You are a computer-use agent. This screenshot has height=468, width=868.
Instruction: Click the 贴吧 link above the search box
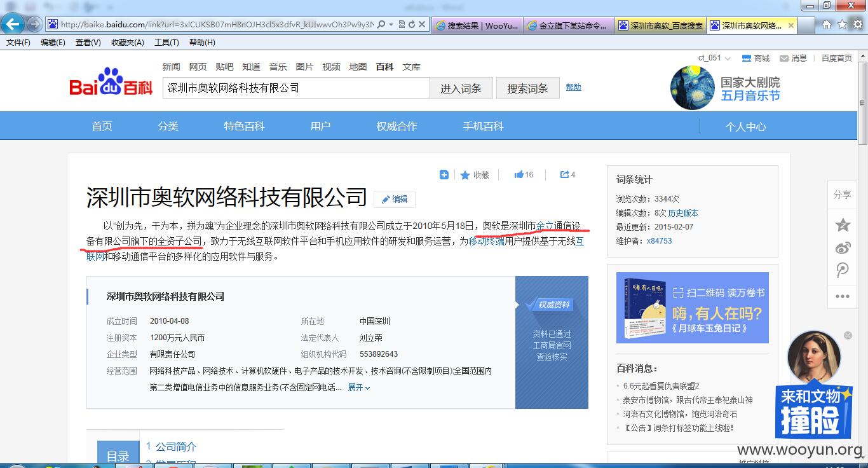pyautogui.click(x=224, y=66)
